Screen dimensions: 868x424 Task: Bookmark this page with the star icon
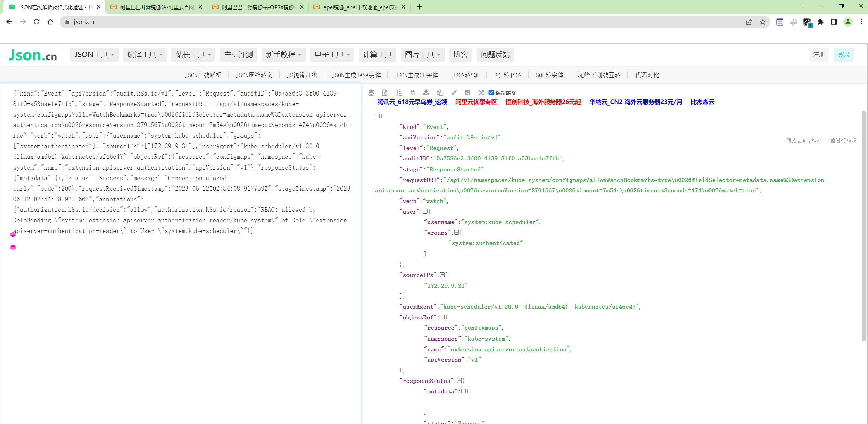tap(763, 22)
